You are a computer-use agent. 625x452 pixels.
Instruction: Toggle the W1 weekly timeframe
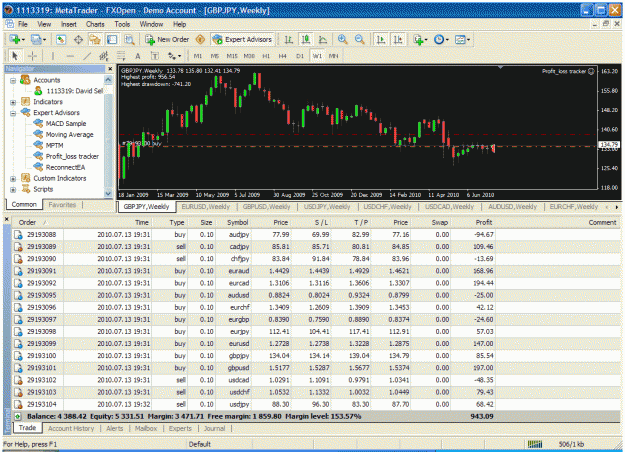(317, 56)
